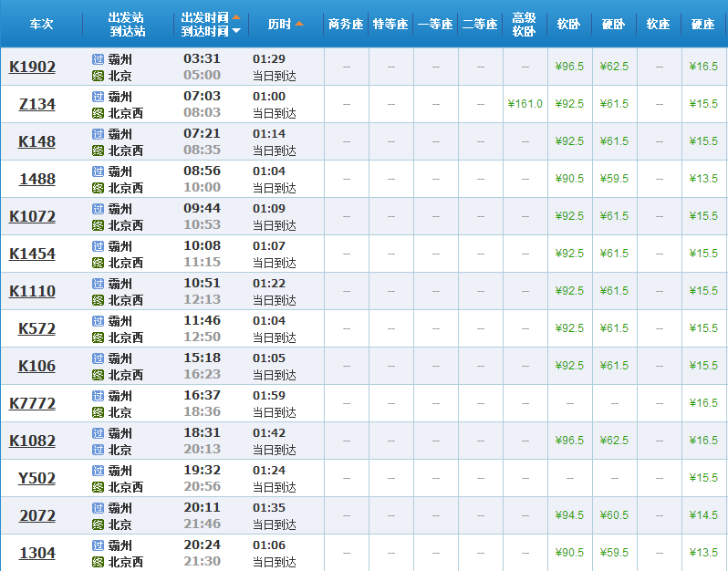The image size is (728, 571).
Task: Select Z134 高级软卧 price ¥161.0
Action: click(525, 104)
